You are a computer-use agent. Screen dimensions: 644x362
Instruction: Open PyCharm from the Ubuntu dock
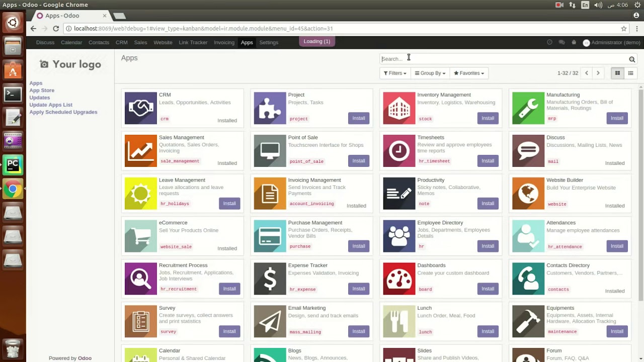click(x=13, y=165)
